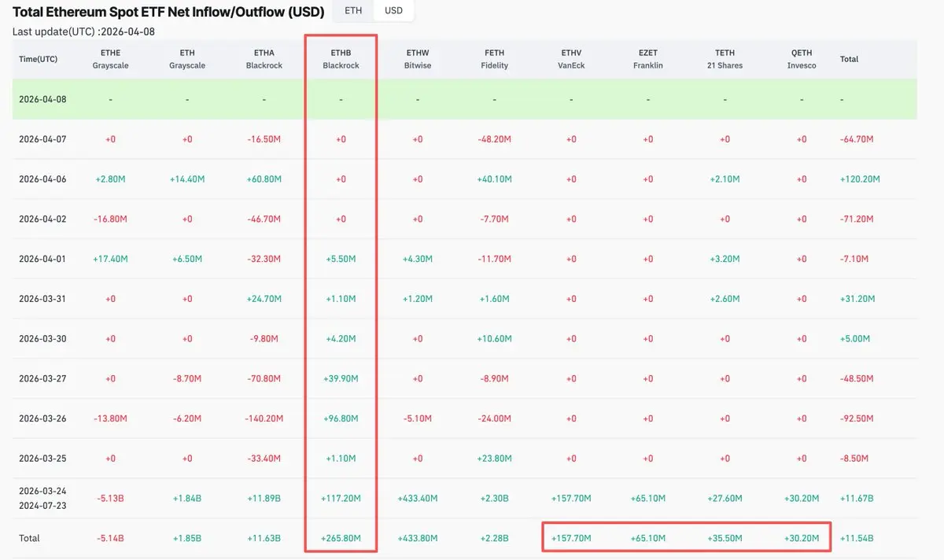Select the 2026-03-31 date cell
The width and height of the screenshot is (944, 560).
click(x=42, y=299)
